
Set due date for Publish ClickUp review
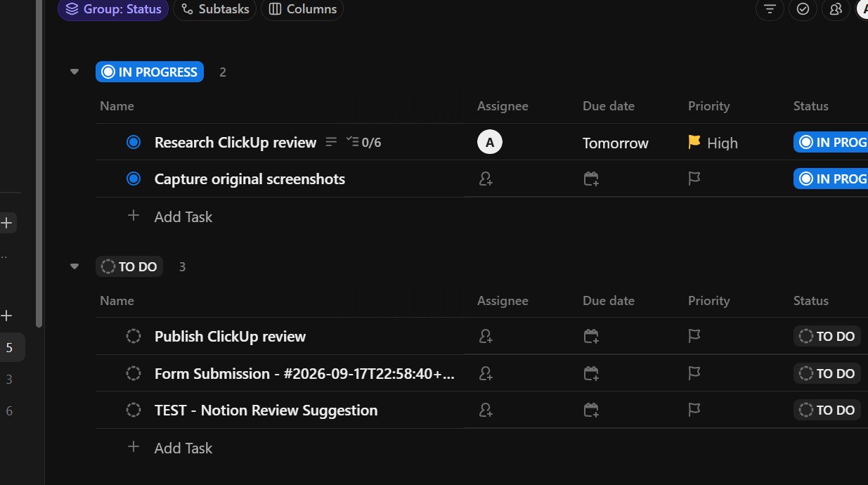coord(591,336)
